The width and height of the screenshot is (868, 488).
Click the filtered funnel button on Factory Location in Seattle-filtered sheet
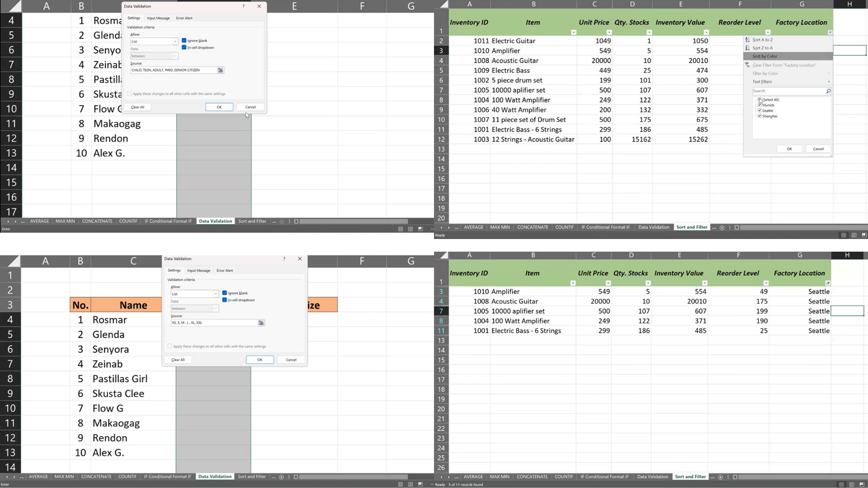pyautogui.click(x=828, y=283)
